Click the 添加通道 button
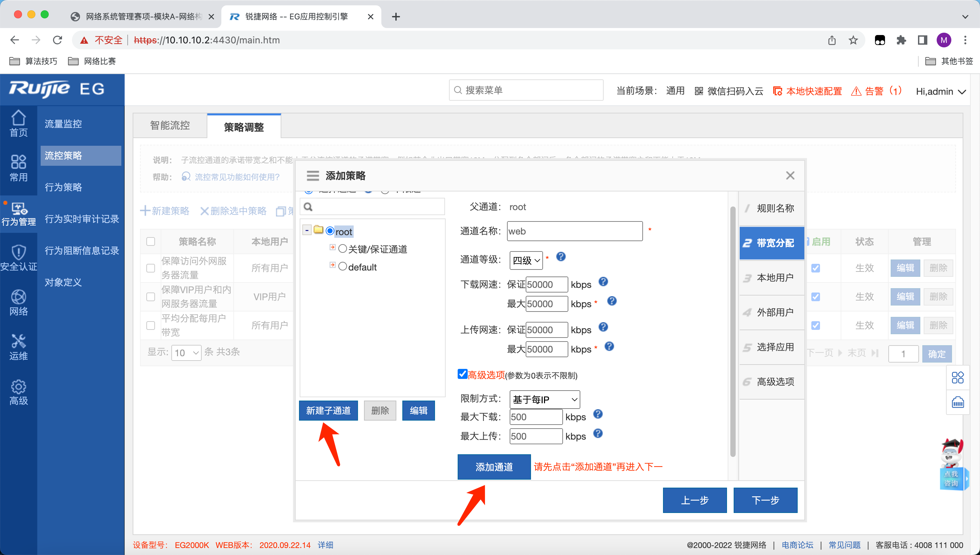 (x=494, y=467)
